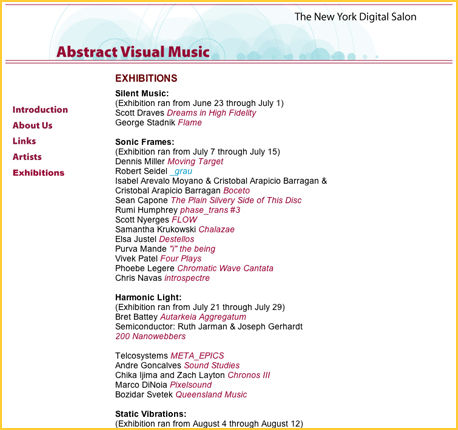Viewport: 458px width, 430px height.
Task: Open Exhibitions in the sidebar menu
Action: pos(38,173)
